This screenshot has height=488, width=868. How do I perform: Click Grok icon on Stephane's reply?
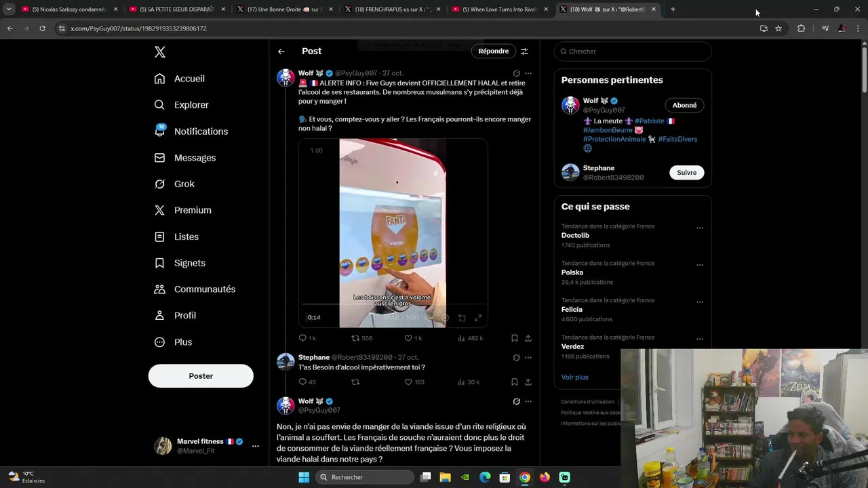pyautogui.click(x=516, y=358)
